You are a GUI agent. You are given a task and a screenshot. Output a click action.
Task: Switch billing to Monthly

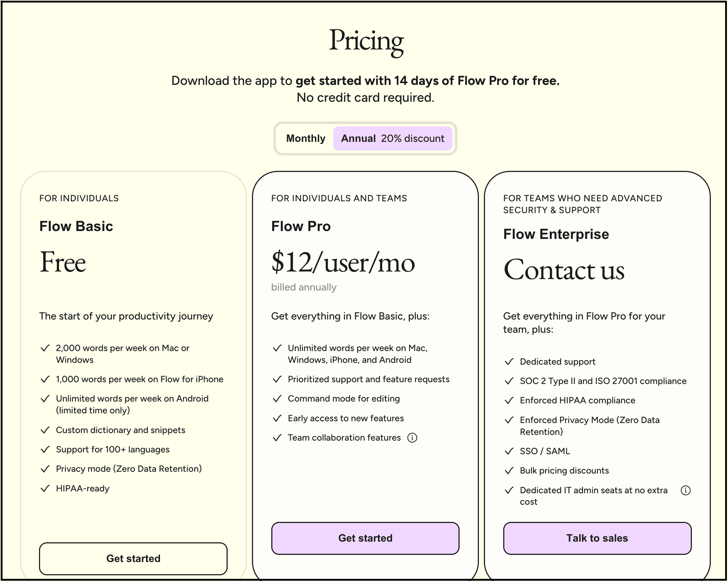pos(306,139)
